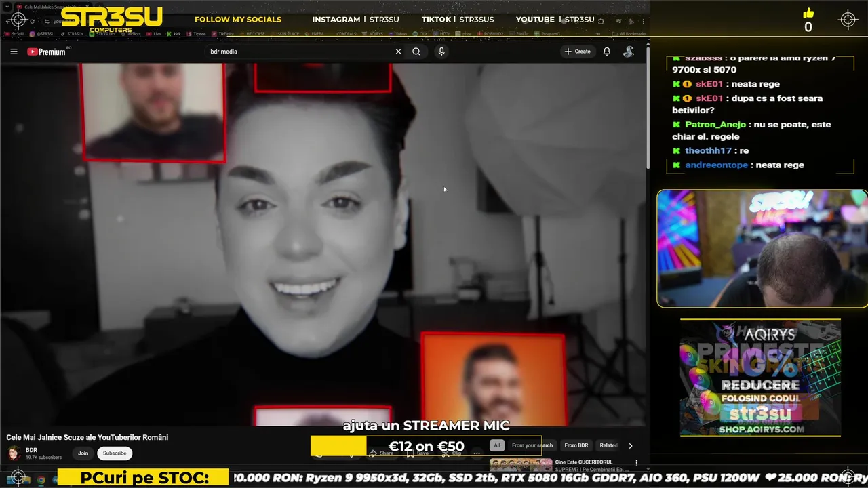
Task: Create a clip with the Clip button
Action: [x=451, y=453]
